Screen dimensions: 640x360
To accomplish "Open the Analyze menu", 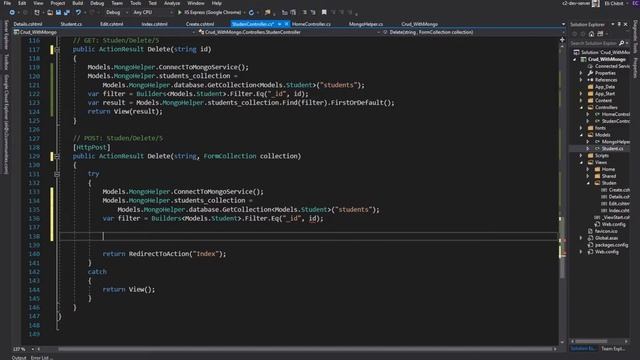I will click(172, 3).
